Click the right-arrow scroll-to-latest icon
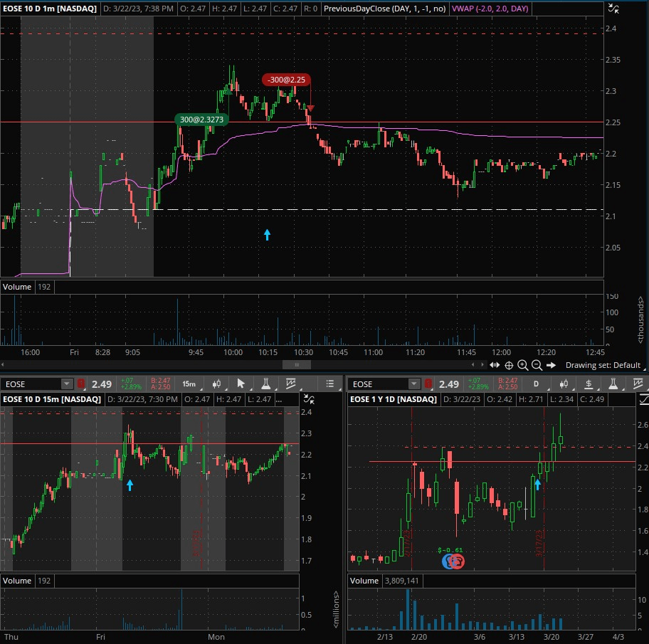Viewport: 649px width, 644px height. point(551,365)
